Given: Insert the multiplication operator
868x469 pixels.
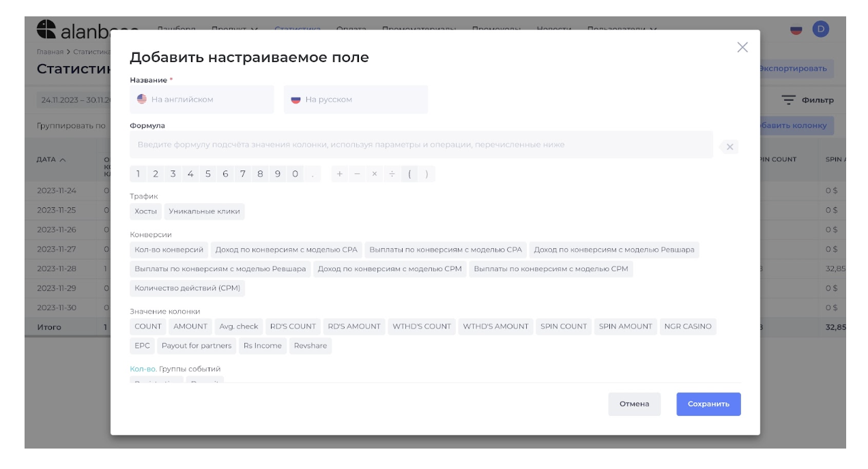Looking at the screenshot, I should tap(374, 174).
